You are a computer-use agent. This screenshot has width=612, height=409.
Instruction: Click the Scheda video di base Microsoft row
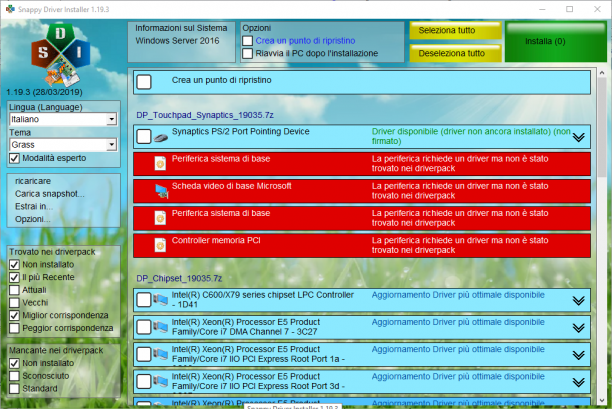pyautogui.click(x=361, y=191)
